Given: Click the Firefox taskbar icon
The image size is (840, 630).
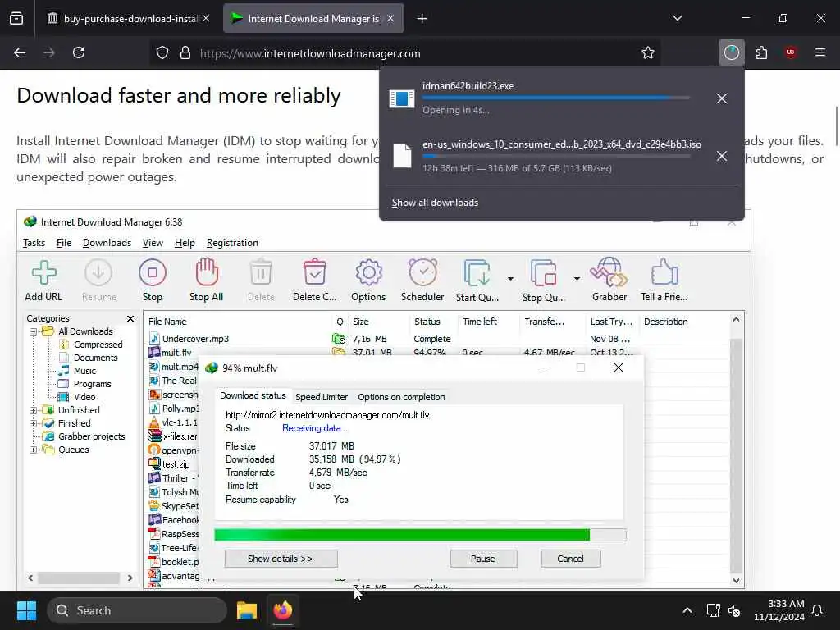Looking at the screenshot, I should [x=283, y=610].
